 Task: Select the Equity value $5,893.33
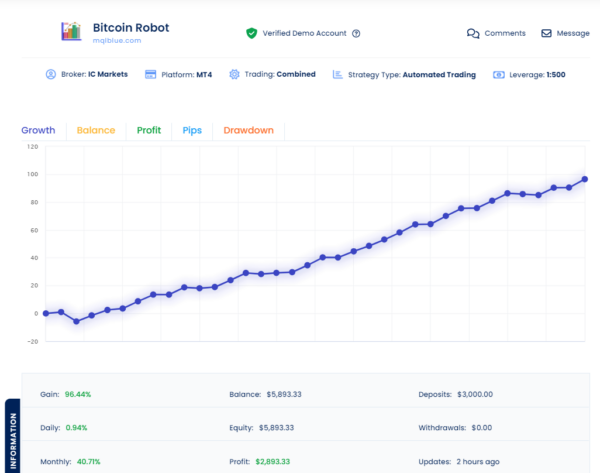coord(276,427)
